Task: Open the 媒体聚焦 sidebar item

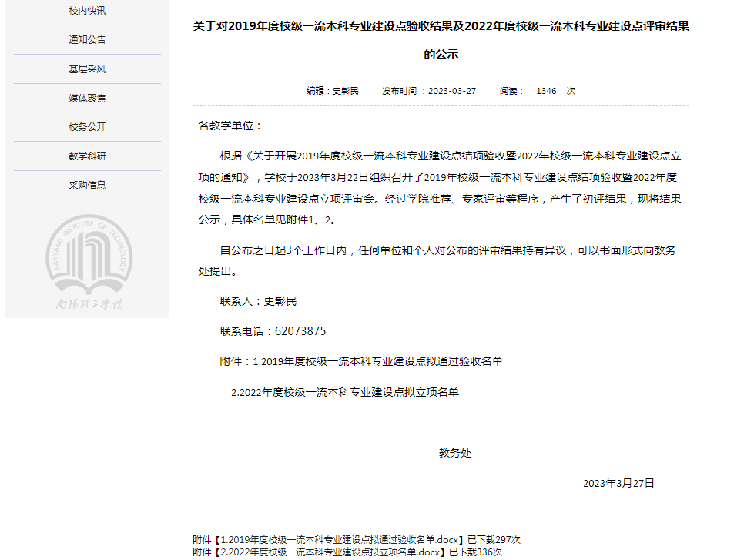Action: pyautogui.click(x=87, y=98)
